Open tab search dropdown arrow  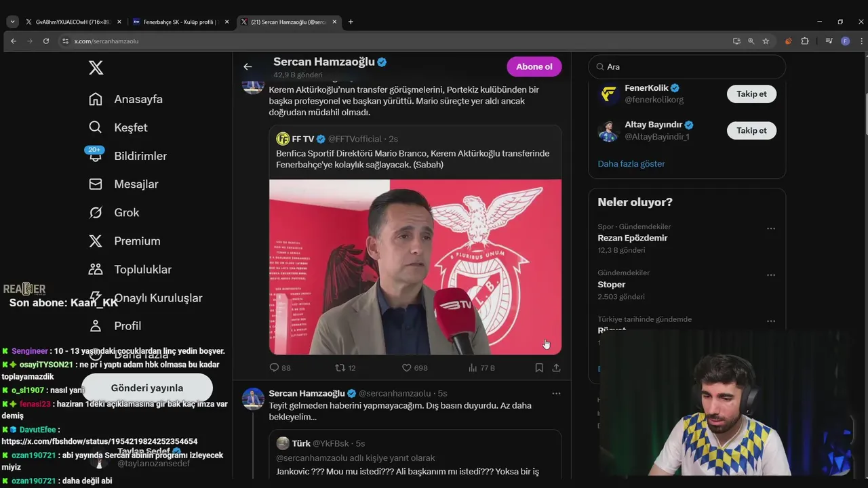tap(12, 22)
